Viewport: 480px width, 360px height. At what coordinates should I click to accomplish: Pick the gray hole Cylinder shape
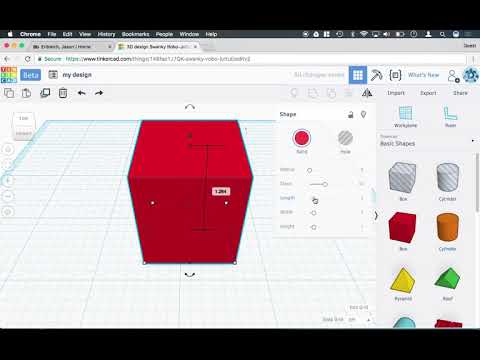(x=447, y=178)
